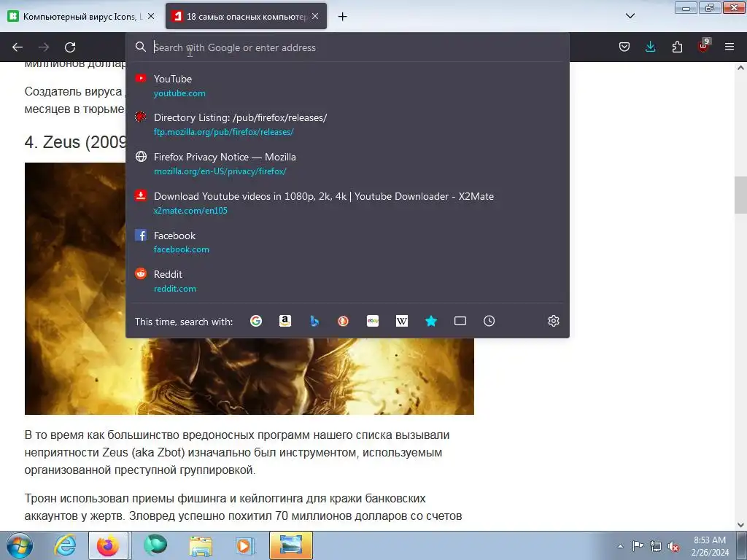Go back with the back arrow

[18, 47]
